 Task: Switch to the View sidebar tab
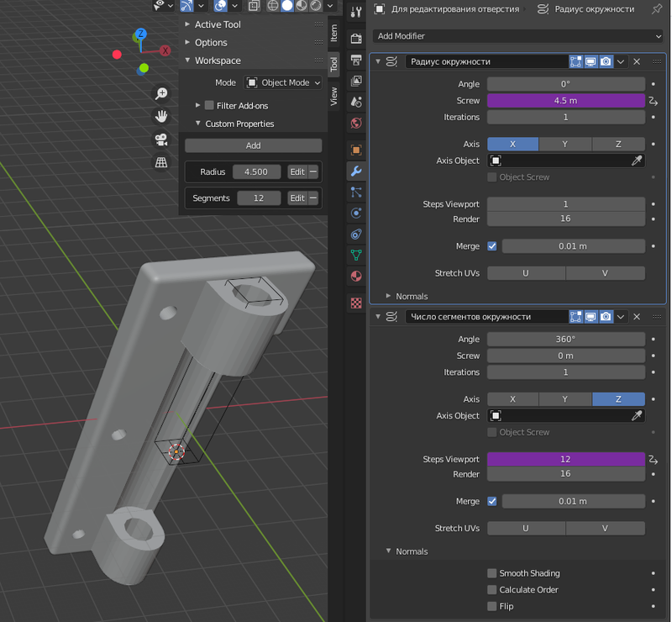pyautogui.click(x=333, y=96)
